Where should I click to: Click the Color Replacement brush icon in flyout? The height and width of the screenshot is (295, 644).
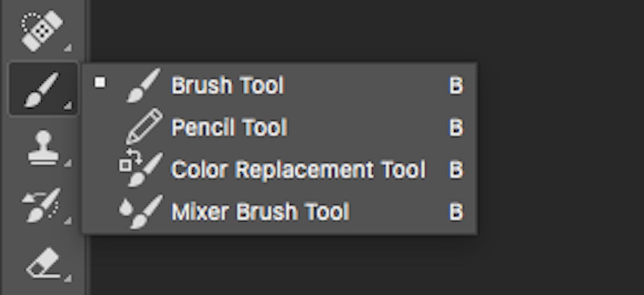pos(141,169)
